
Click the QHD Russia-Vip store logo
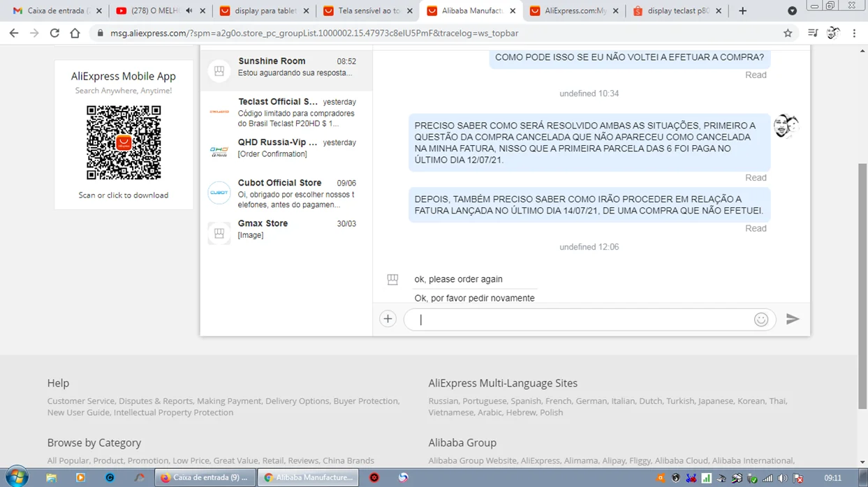[x=219, y=151]
